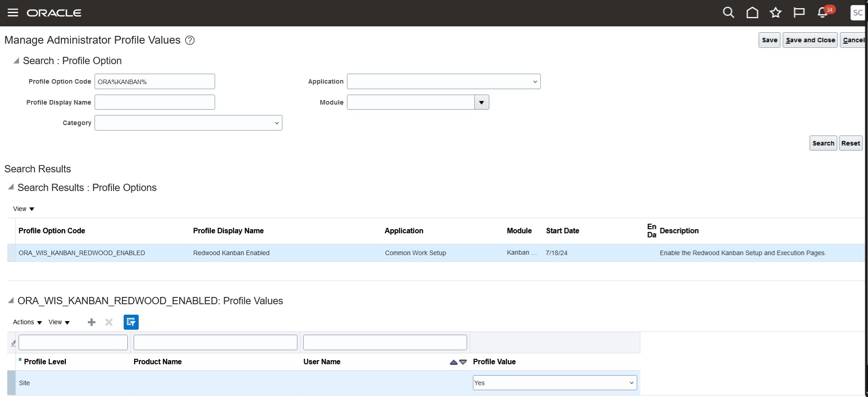Viewport: 868px width, 397px height.
Task: Open the SC user profile menu
Action: [x=858, y=13]
